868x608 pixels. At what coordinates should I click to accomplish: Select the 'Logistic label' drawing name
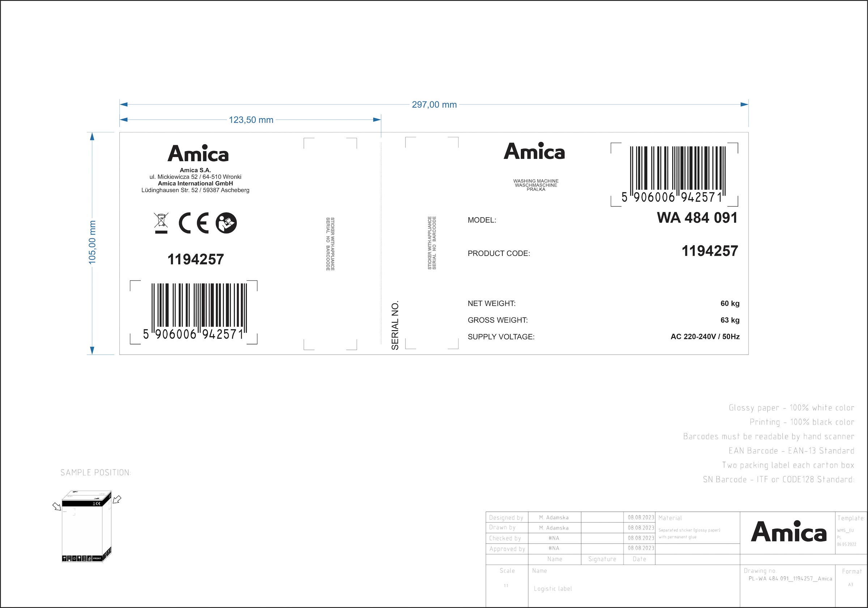pos(553,589)
